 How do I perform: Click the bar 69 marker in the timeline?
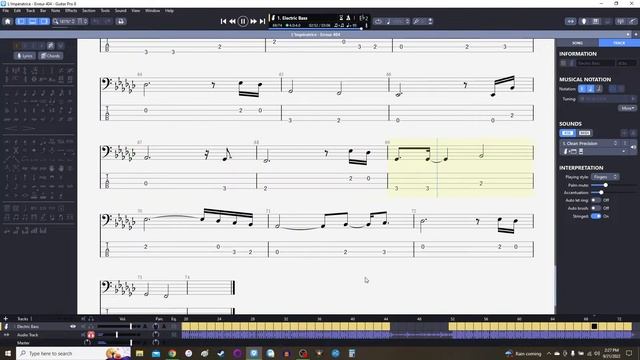pyautogui.click(x=594, y=326)
